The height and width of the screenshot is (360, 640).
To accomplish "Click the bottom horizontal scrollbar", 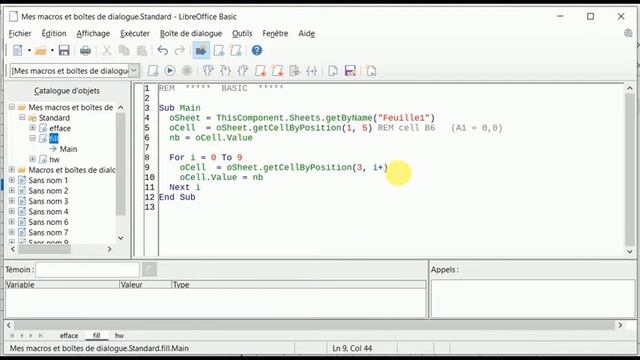I will click(314, 325).
